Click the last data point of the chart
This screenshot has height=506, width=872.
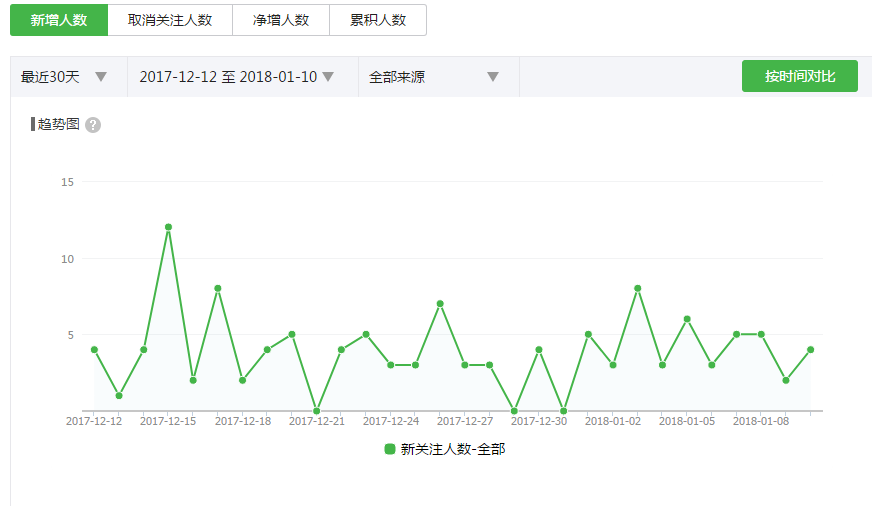(x=810, y=350)
